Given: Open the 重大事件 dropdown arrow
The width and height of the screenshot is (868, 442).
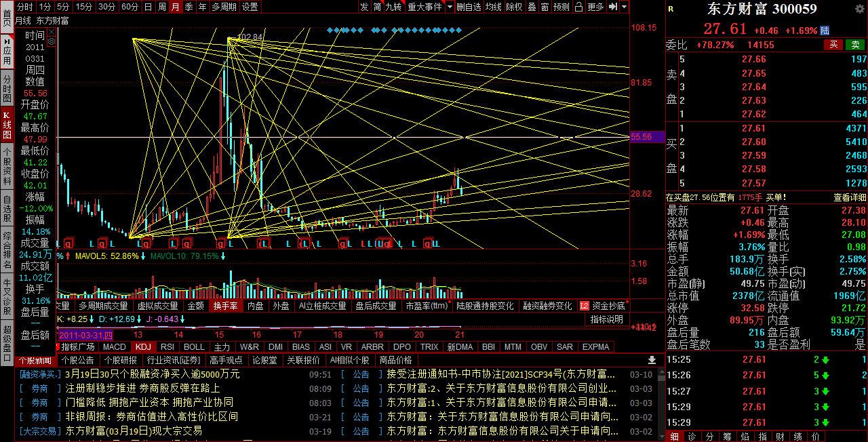Looking at the screenshot, I should click(450, 7).
